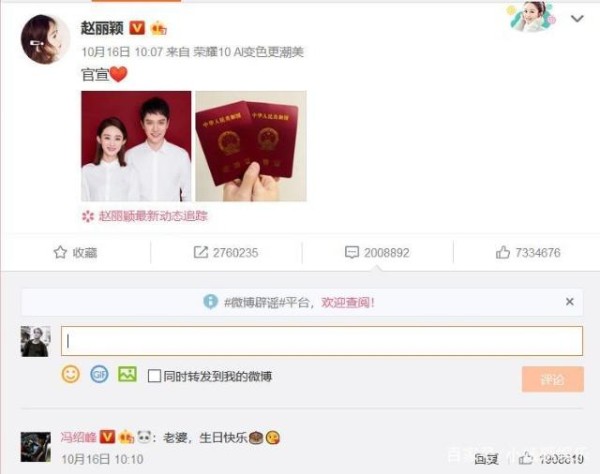Click the orange 评论 submit button
Image resolution: width=600 pixels, height=474 pixels.
click(553, 379)
